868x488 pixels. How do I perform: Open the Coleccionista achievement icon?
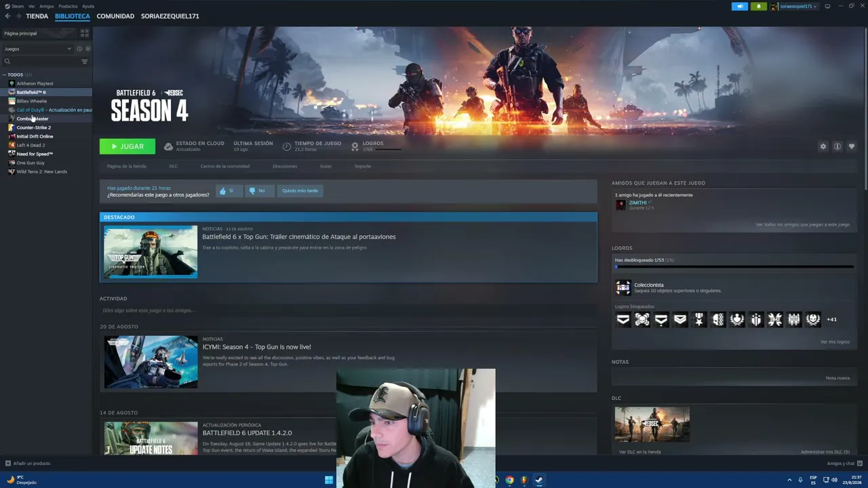(x=623, y=288)
